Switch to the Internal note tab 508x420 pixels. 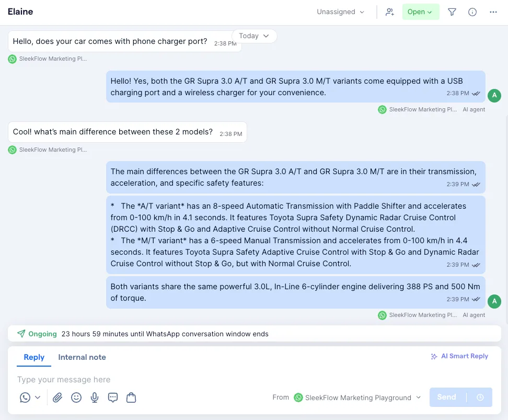82,357
